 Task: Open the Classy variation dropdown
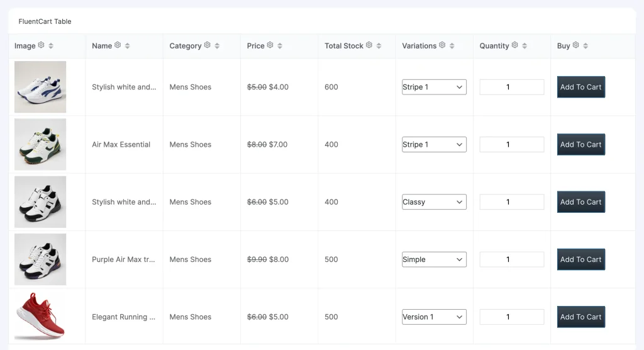(434, 202)
